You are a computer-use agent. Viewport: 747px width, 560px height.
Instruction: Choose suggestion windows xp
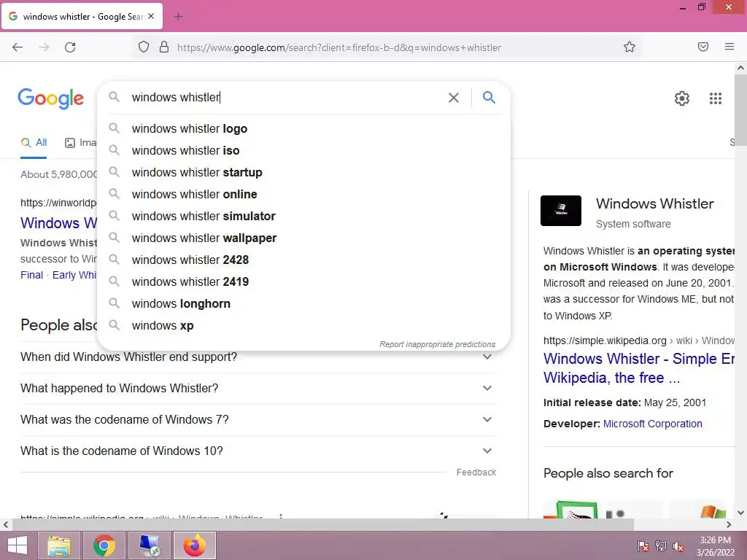click(303, 326)
